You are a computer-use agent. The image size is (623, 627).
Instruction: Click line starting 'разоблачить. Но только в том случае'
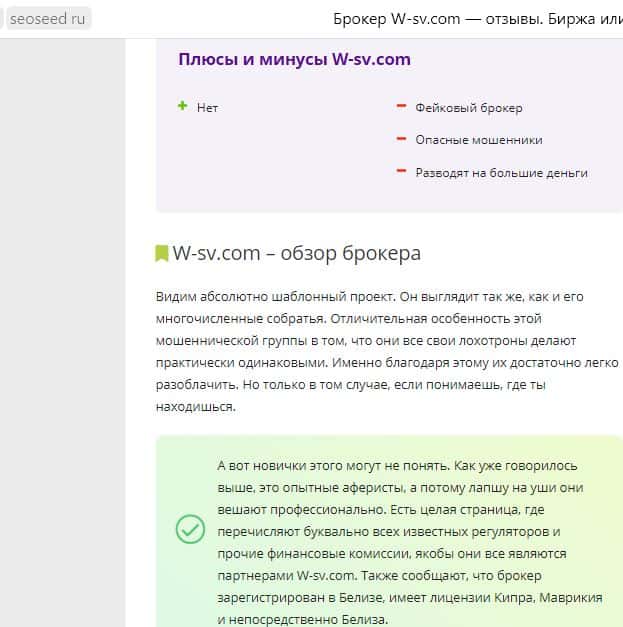(x=351, y=385)
